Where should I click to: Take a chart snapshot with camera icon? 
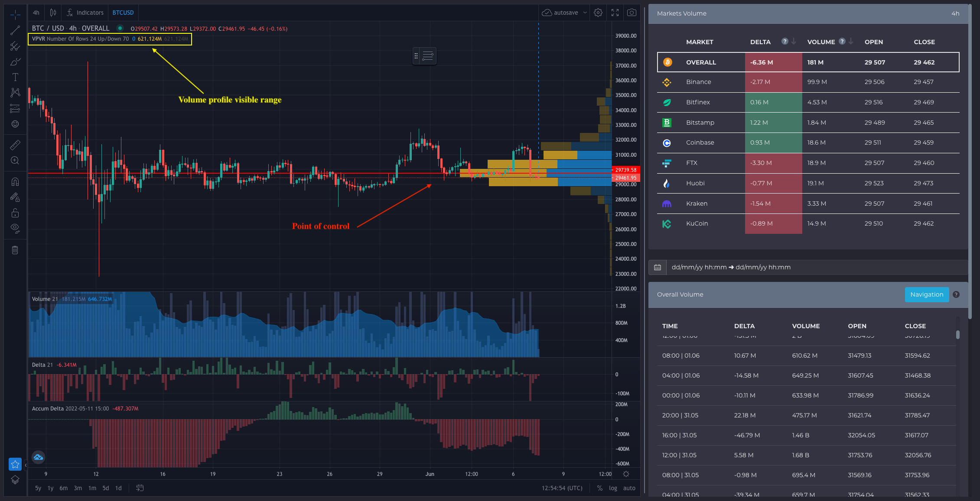coord(632,13)
